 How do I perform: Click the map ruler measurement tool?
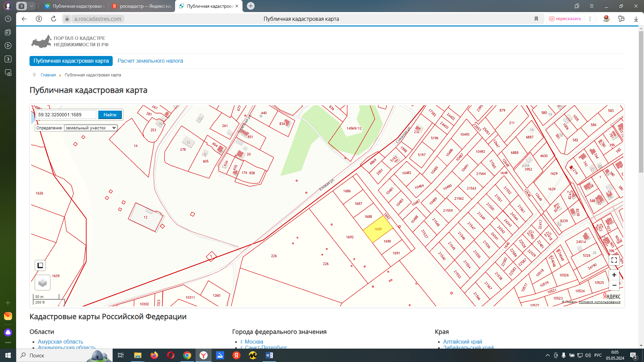click(x=40, y=265)
